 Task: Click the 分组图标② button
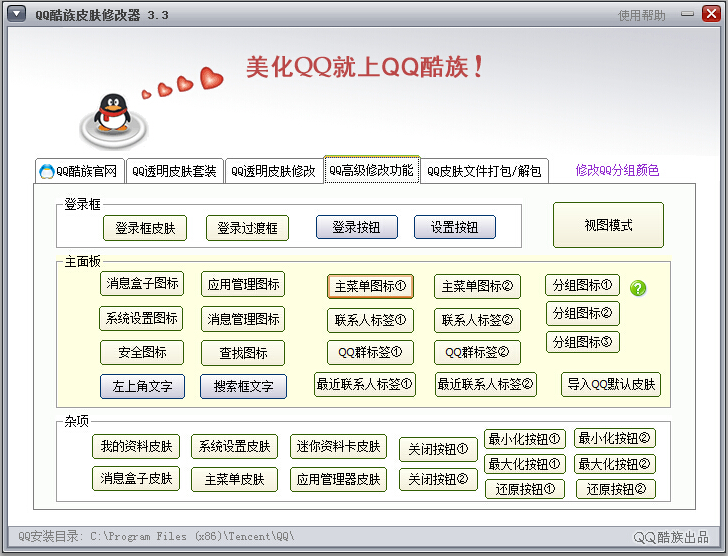583,313
